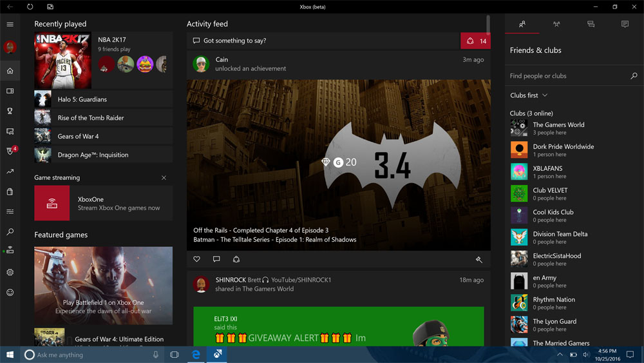644x363 pixels.
Task: Open Trending icon in the sidebar
Action: [10, 172]
